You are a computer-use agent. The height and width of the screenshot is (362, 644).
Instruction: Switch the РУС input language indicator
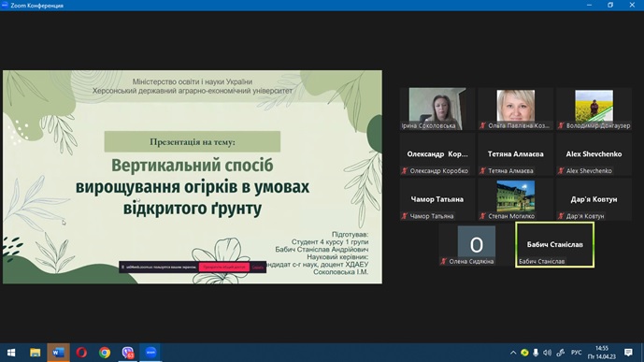click(576, 353)
